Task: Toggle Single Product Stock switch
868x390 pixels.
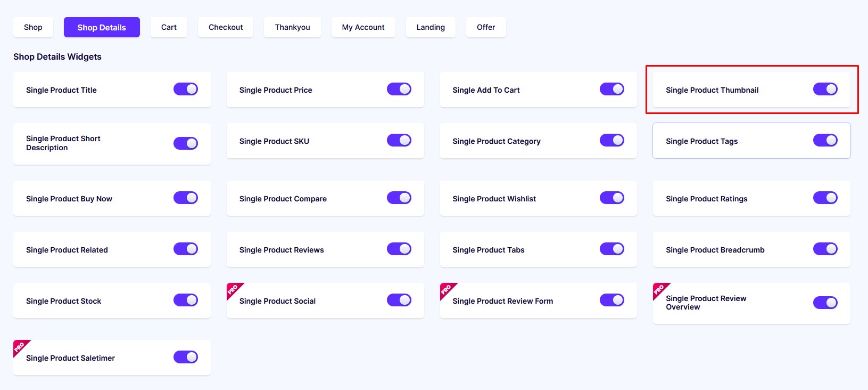Action: coord(186,300)
